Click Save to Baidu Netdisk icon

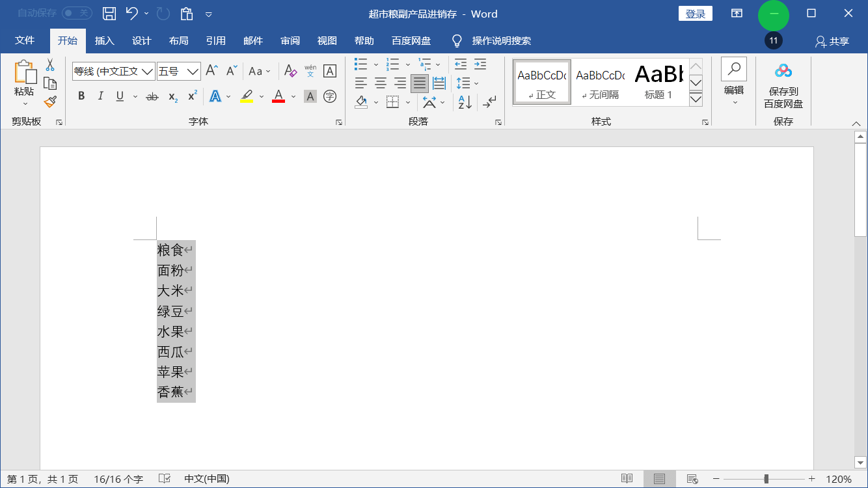click(x=783, y=70)
